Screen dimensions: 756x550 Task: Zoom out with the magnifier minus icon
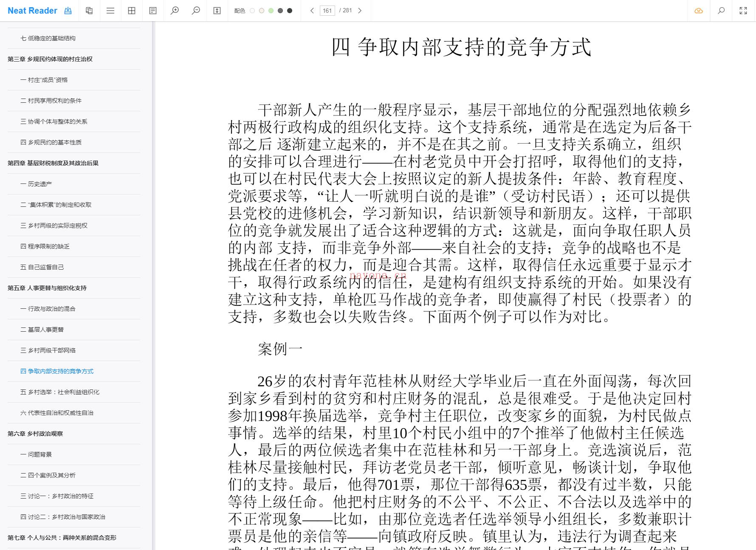196,11
